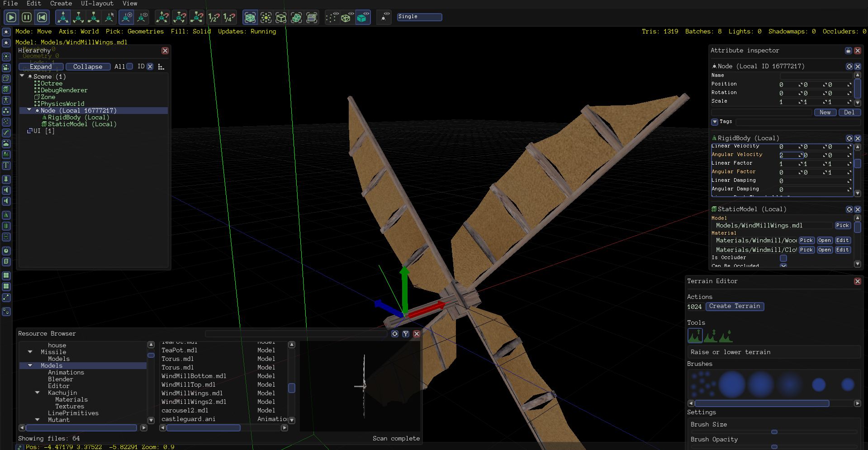Toggle quarter-step snap scale icon
The image size is (868, 450).
point(229,17)
